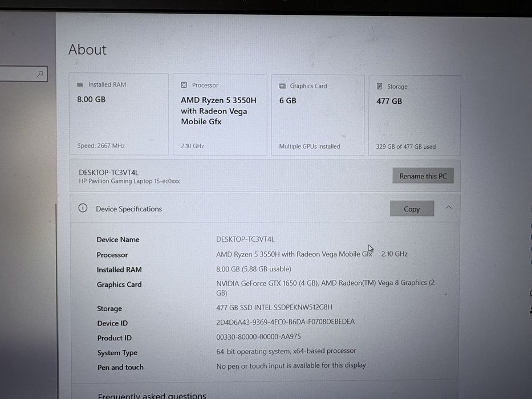
Task: Click the Storage drive icon
Action: 380,86
